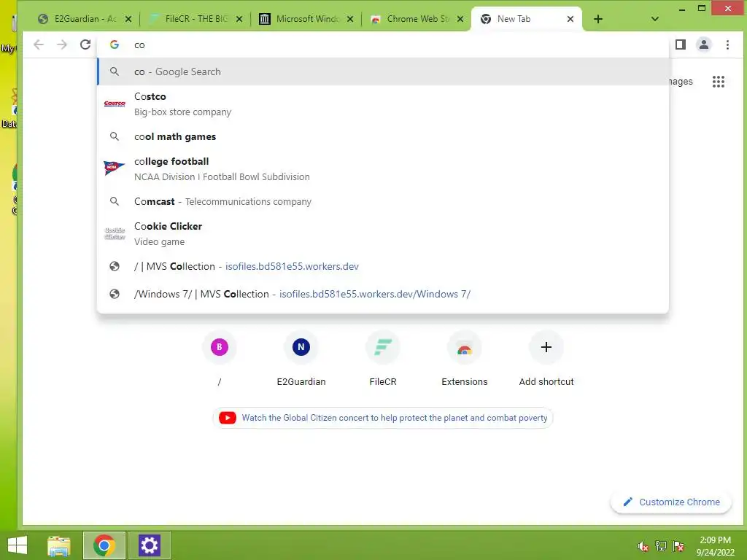This screenshot has height=560, width=747.
Task: Click the Cookie Clicker thumbnail icon
Action: [115, 233]
